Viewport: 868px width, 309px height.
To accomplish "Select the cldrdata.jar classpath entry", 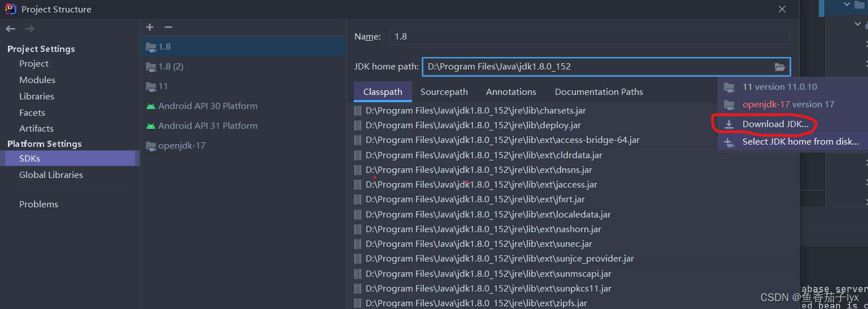I will [484, 155].
